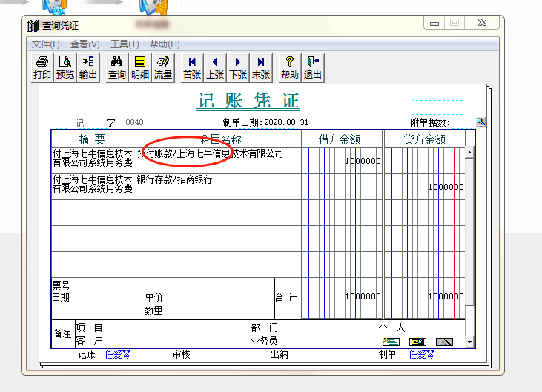Click the voucher list scroll-down arrow
The height and width of the screenshot is (392, 542).
click(469, 342)
